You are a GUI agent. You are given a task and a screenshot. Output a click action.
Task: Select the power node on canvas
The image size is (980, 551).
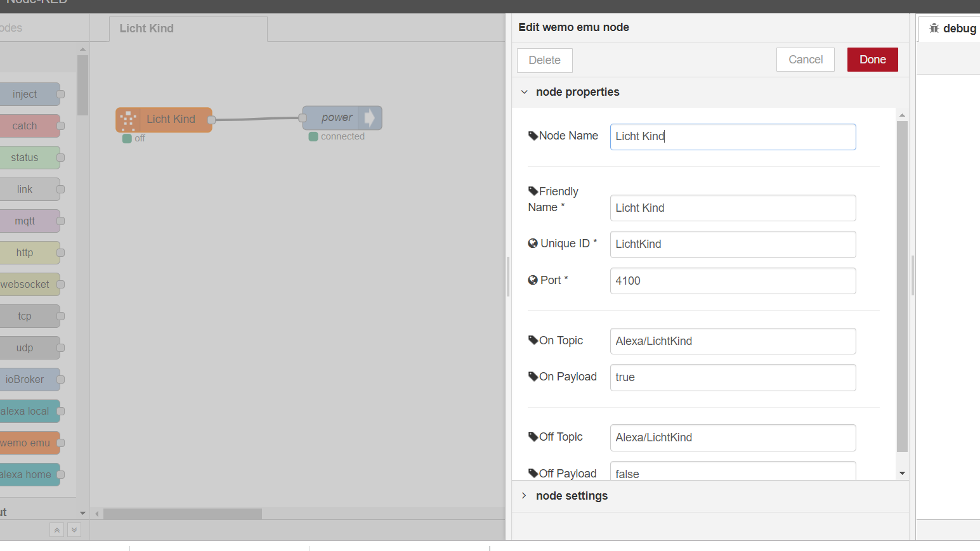point(342,118)
